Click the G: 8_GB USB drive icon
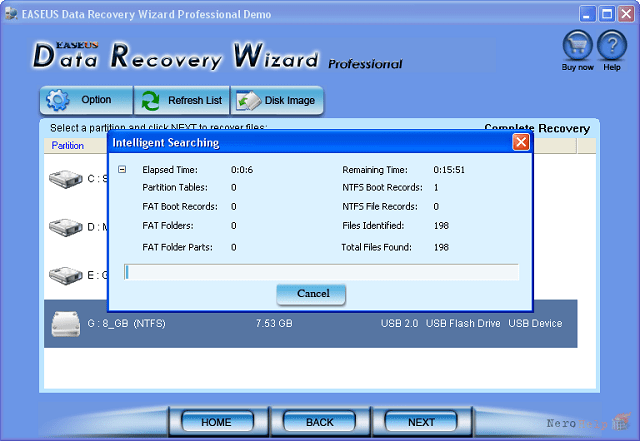The image size is (640, 441). point(65,323)
